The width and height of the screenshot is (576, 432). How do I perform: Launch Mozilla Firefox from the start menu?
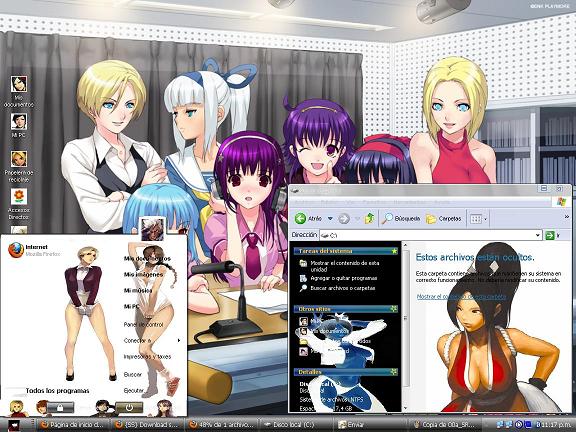[34, 250]
